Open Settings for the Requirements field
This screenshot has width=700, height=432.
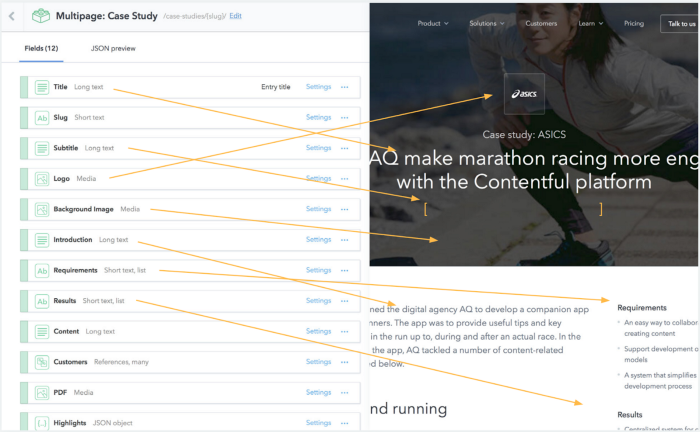(x=318, y=270)
